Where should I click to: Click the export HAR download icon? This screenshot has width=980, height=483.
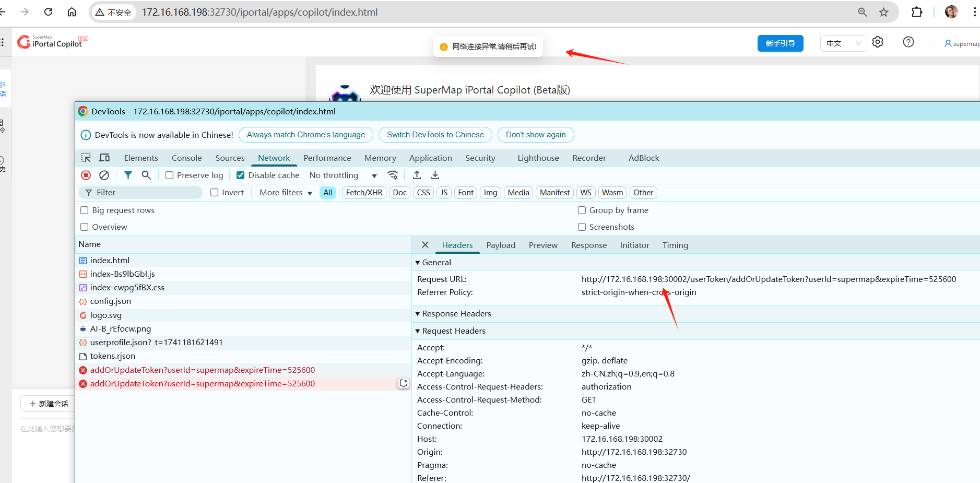click(x=435, y=175)
